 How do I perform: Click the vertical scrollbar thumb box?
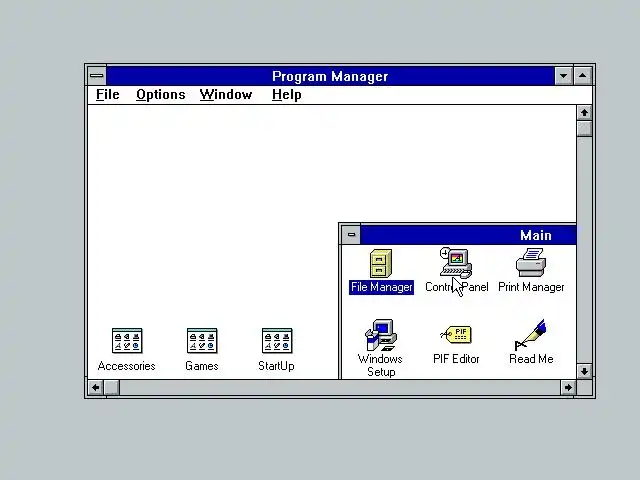(584, 128)
